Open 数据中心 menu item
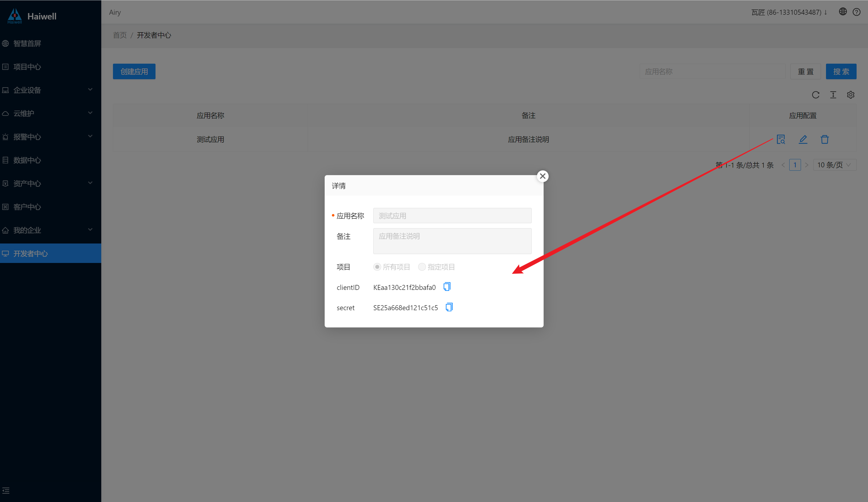 coord(51,160)
